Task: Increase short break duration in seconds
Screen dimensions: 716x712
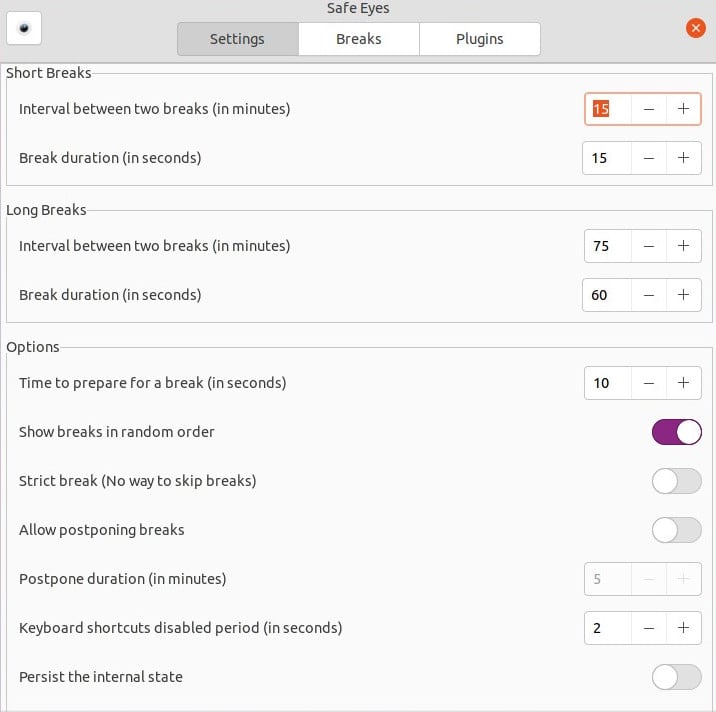Action: tap(683, 158)
